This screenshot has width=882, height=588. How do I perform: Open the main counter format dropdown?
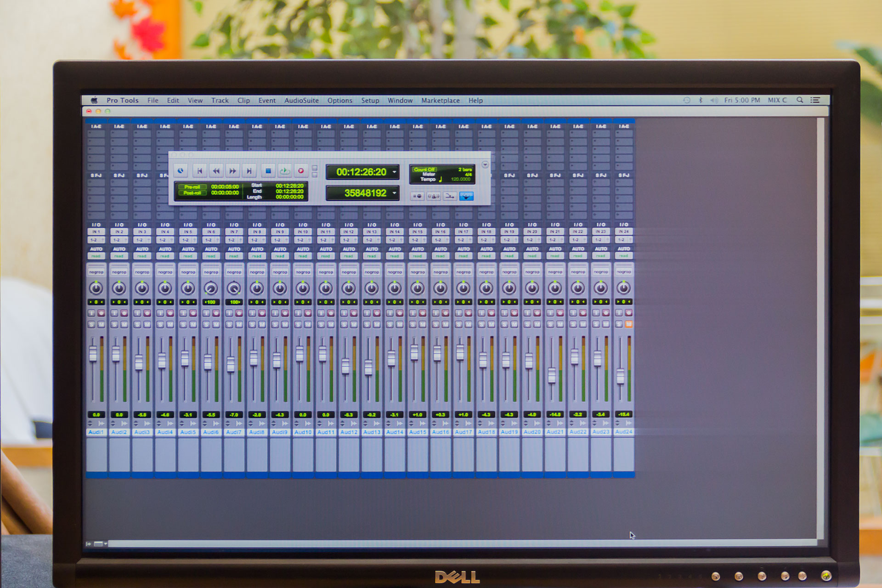pos(394,172)
